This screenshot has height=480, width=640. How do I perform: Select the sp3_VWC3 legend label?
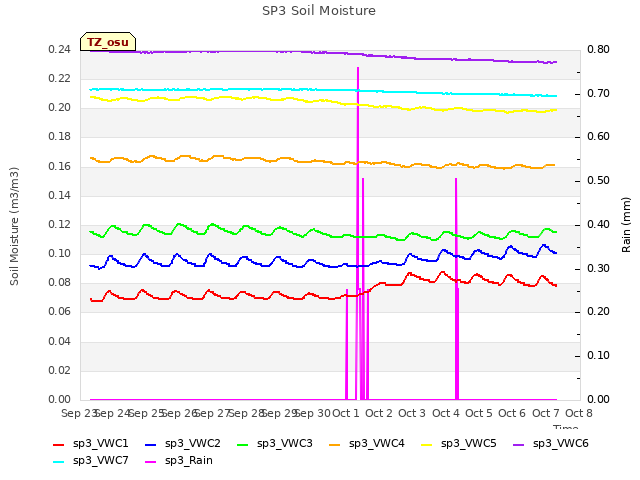coord(284,444)
